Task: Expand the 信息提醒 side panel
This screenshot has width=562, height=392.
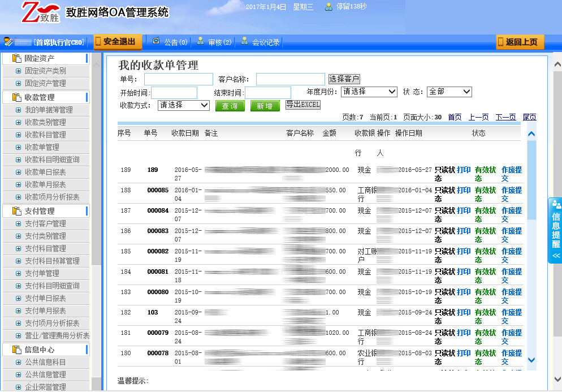Action: [x=556, y=231]
